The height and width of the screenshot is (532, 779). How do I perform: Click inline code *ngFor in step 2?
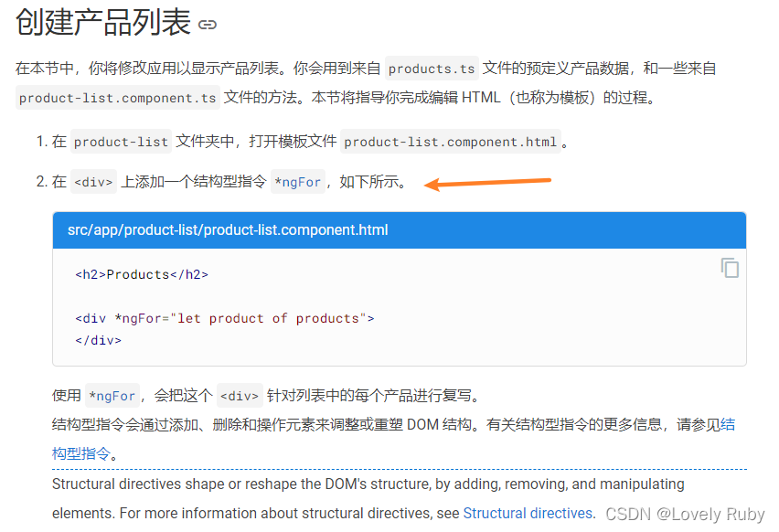point(298,182)
